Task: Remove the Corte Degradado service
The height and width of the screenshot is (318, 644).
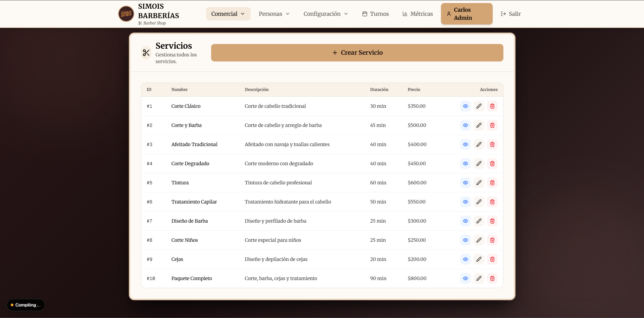Action: click(x=492, y=164)
